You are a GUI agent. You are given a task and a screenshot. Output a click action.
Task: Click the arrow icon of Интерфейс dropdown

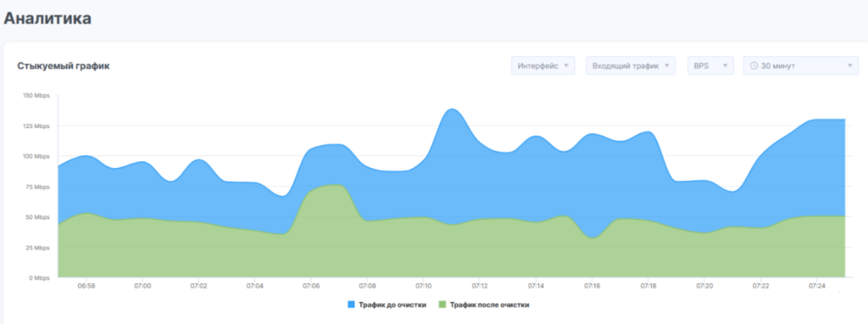click(x=565, y=66)
